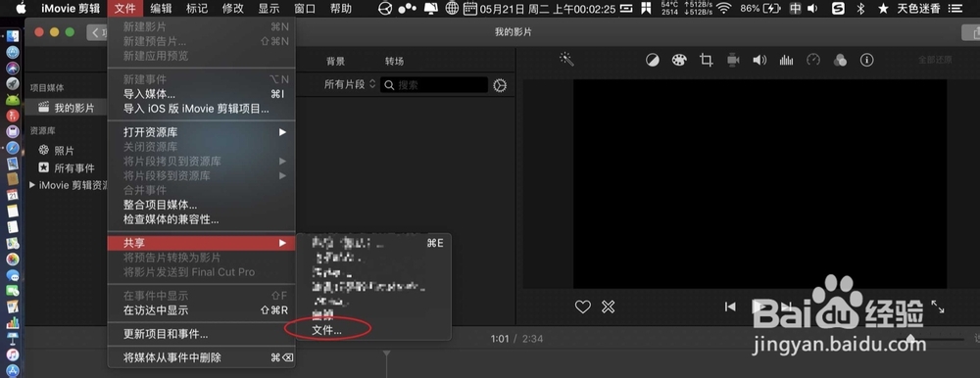Open Wi-Fi status in the menu bar
Image resolution: width=980 pixels, height=378 pixels.
724,8
